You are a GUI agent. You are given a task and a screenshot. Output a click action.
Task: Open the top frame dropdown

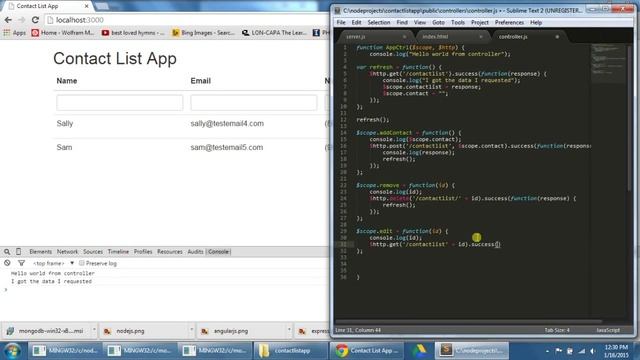point(53,263)
